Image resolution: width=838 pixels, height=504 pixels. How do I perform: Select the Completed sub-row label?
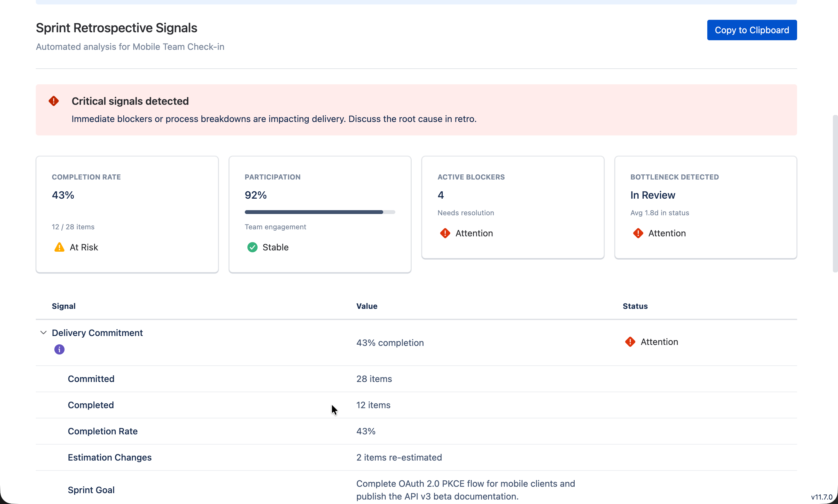click(91, 405)
